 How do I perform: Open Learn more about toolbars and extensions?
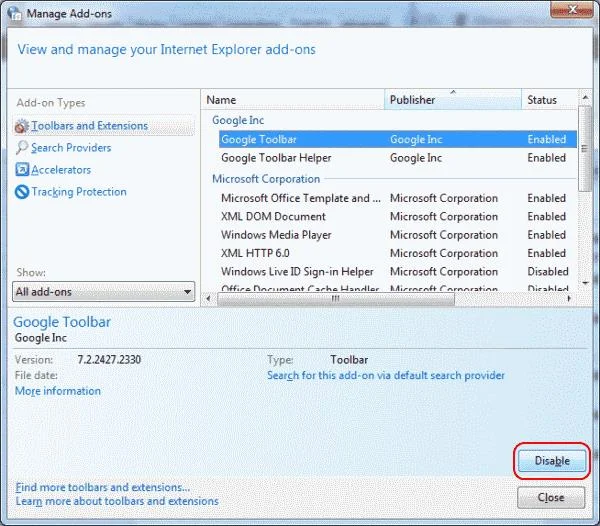click(117, 501)
